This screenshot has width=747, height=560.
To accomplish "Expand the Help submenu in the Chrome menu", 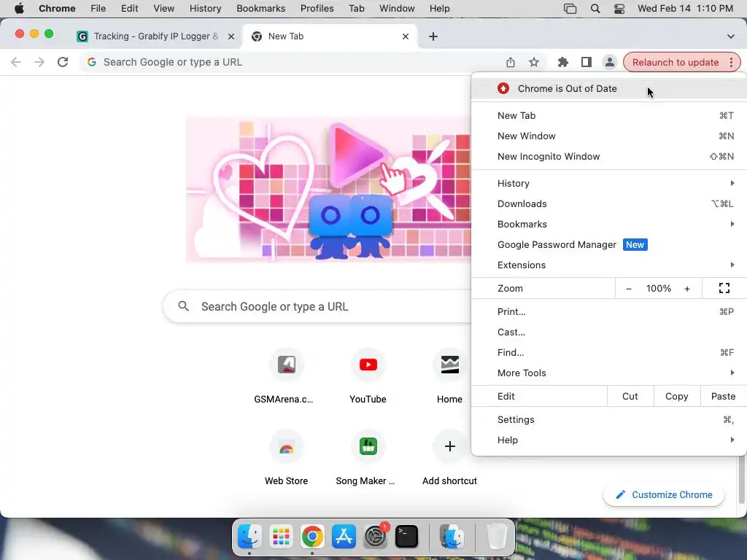I will click(x=609, y=440).
